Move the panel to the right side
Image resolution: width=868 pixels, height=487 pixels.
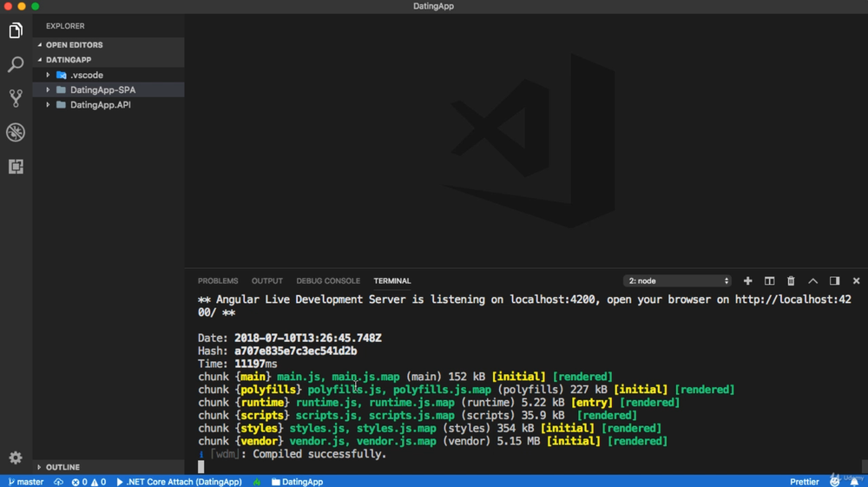[x=834, y=281]
